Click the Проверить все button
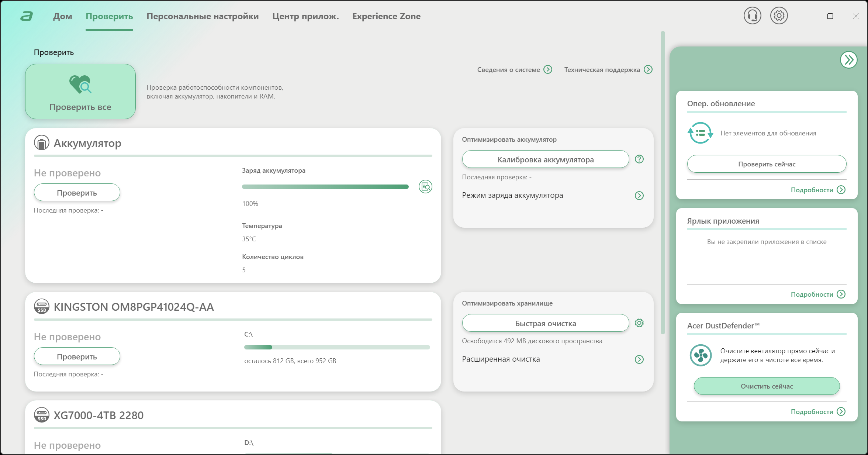868x455 pixels. (x=80, y=92)
